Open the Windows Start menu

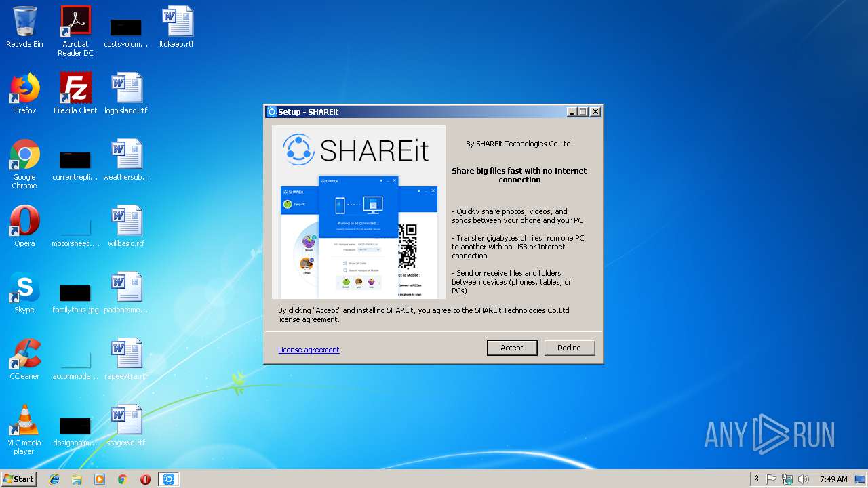pos(19,479)
